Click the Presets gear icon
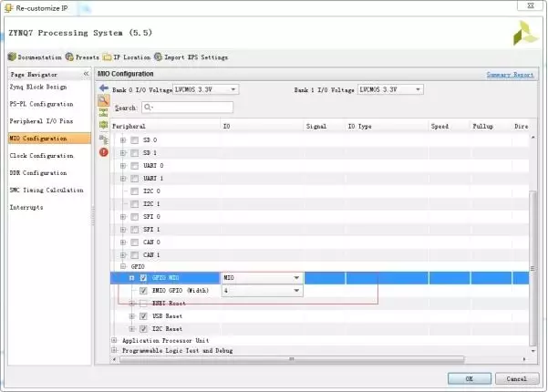 coord(69,57)
